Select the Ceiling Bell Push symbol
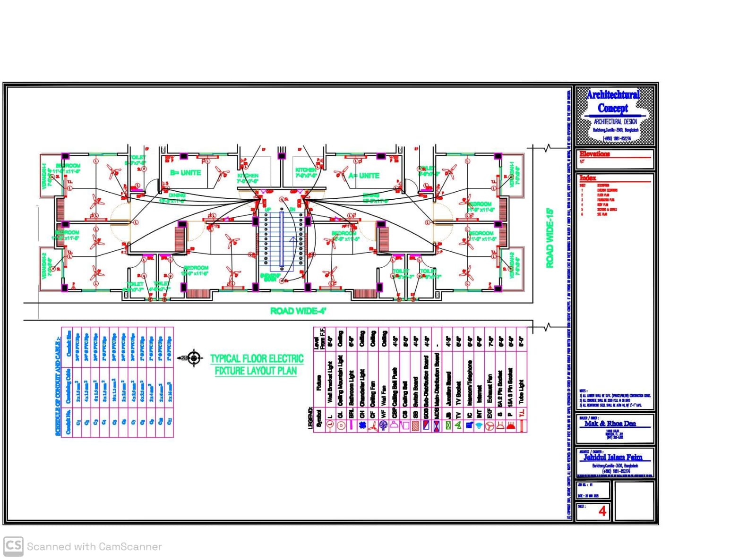The height and width of the screenshot is (560, 756). 394,425
